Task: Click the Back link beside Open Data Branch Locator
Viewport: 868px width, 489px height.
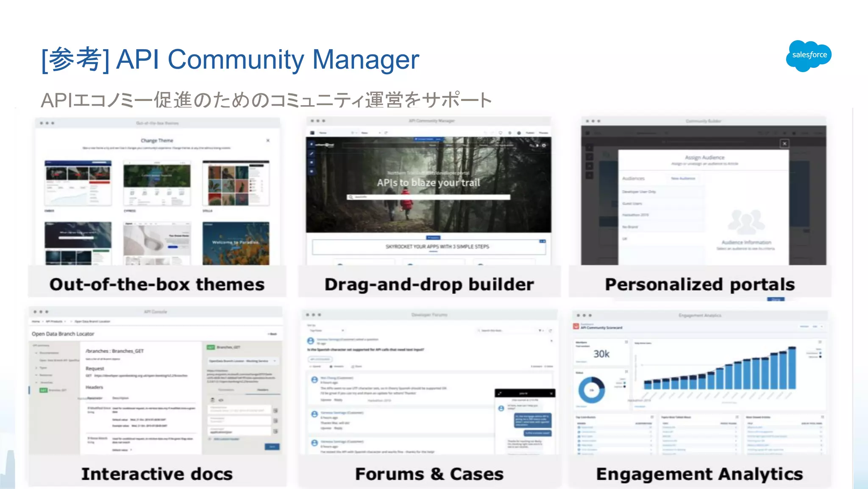Action: pyautogui.click(x=273, y=334)
